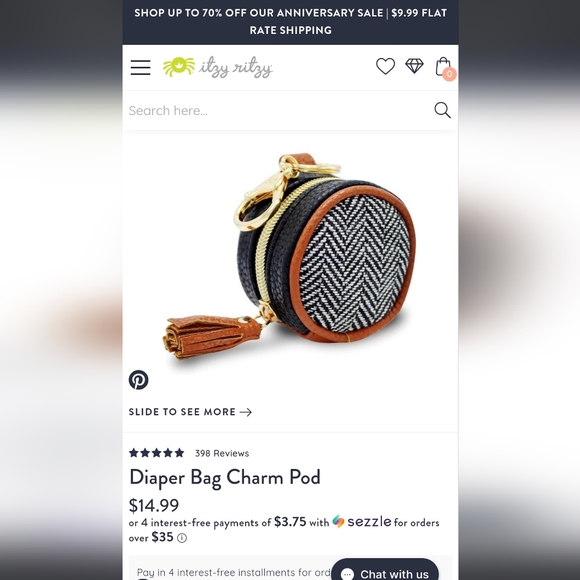This screenshot has width=580, height=580.
Task: Click the Sezzle logo
Action: pos(361,522)
